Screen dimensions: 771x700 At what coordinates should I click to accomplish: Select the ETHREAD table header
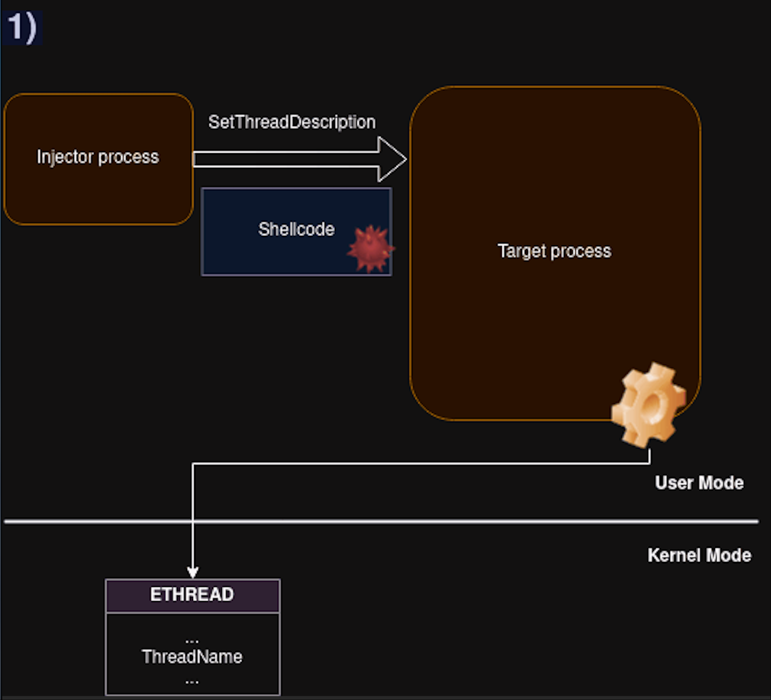pos(192,595)
